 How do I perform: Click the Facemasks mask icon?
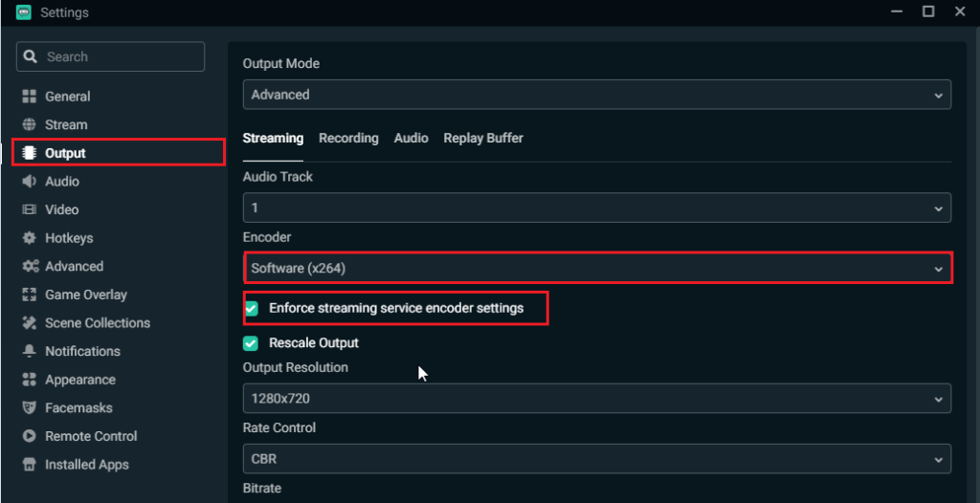30,408
